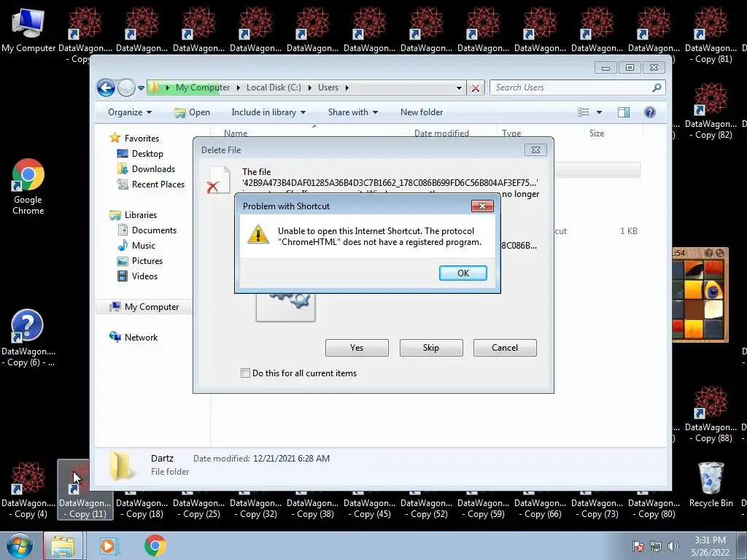Click My Computer desktop icon
747x560 pixels.
pos(28,31)
